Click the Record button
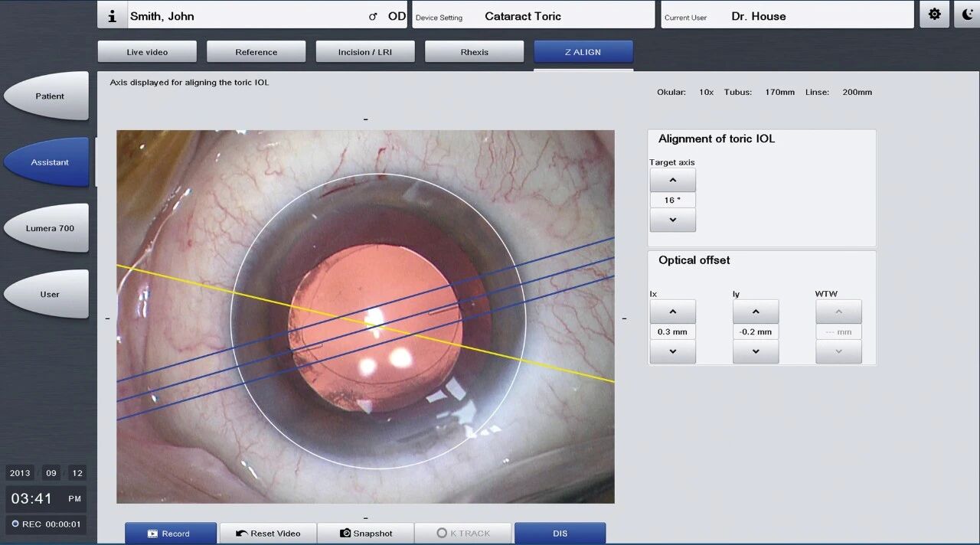This screenshot has height=545, width=980. [170, 534]
